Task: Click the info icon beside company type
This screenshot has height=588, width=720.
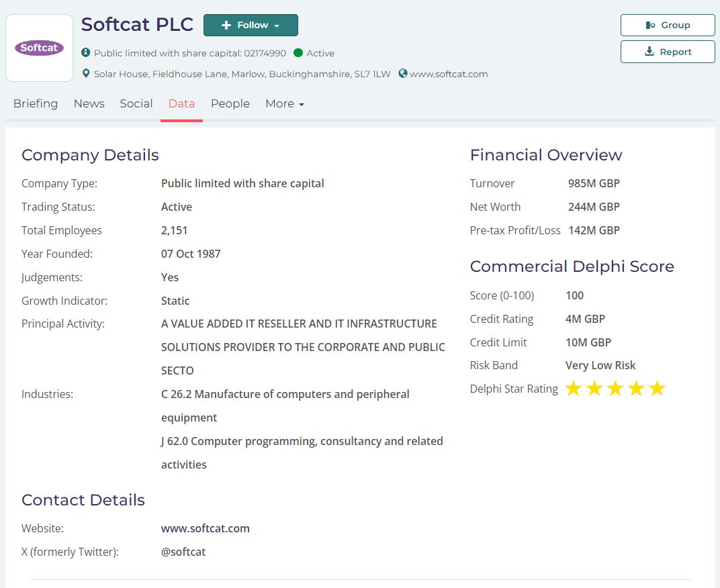Action: pyautogui.click(x=86, y=53)
